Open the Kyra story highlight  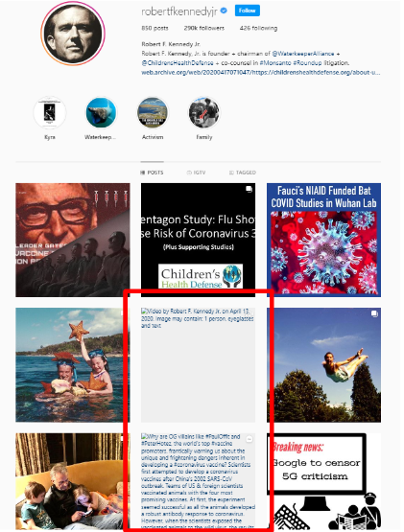(x=50, y=113)
